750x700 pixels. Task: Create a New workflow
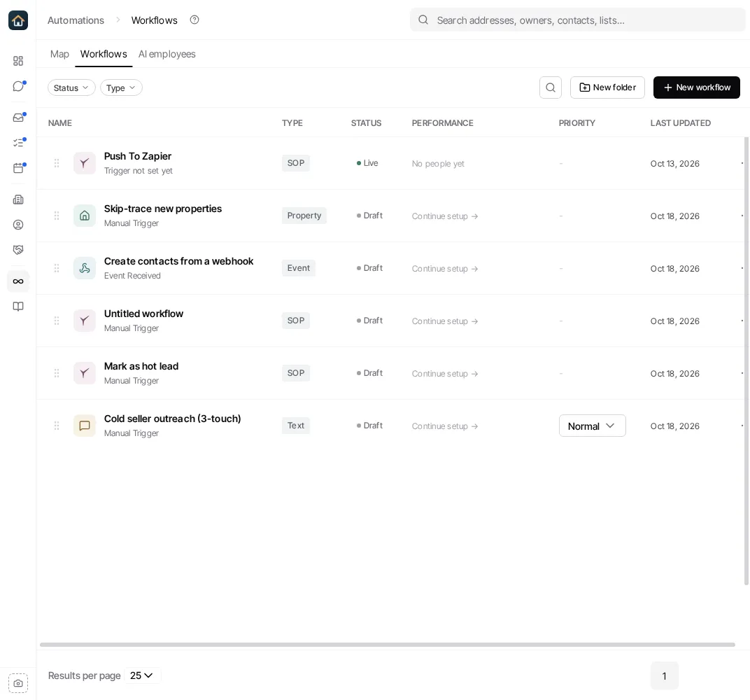tap(696, 87)
